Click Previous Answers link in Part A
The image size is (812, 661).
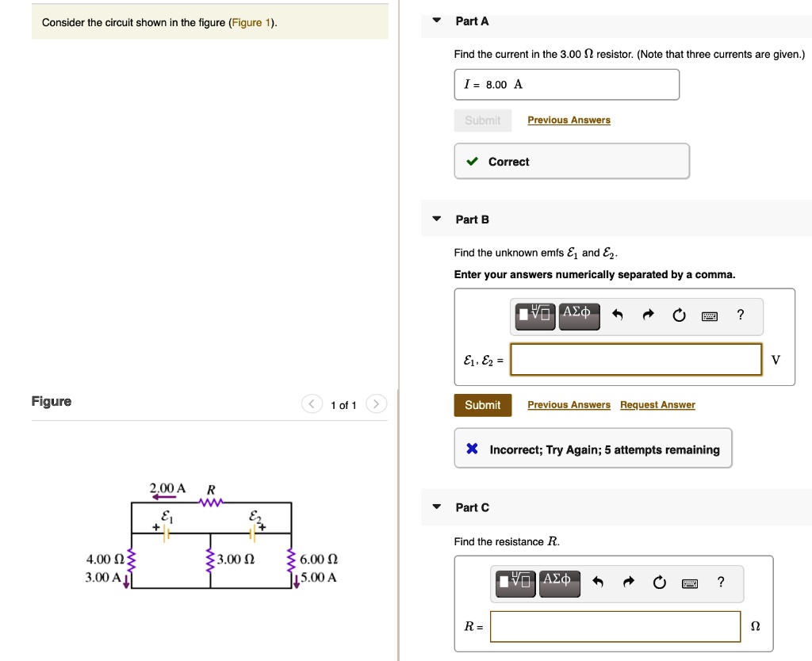click(x=569, y=120)
